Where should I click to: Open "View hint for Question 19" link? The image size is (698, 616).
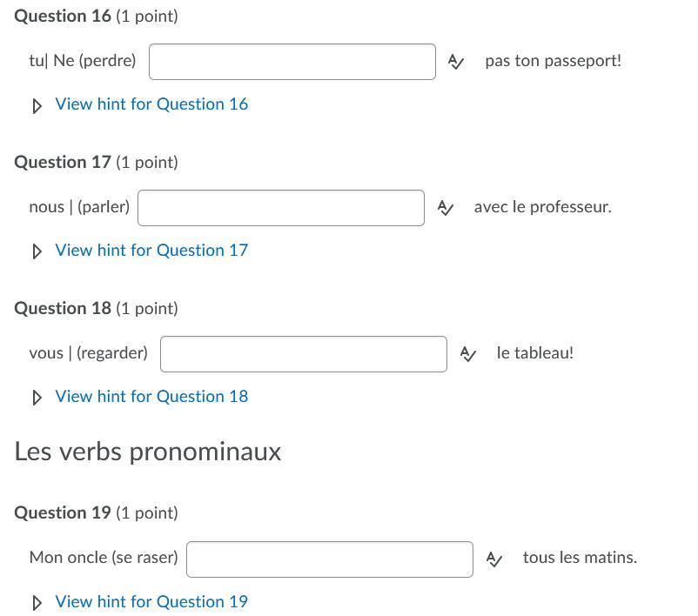point(151,602)
